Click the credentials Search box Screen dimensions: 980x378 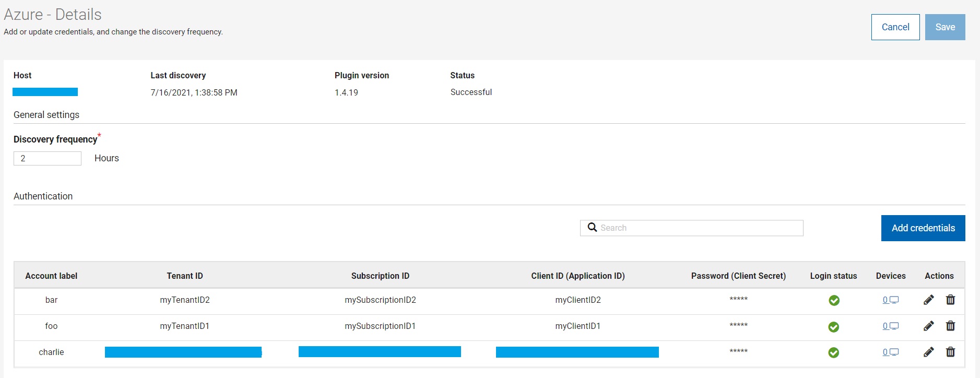tap(700, 228)
